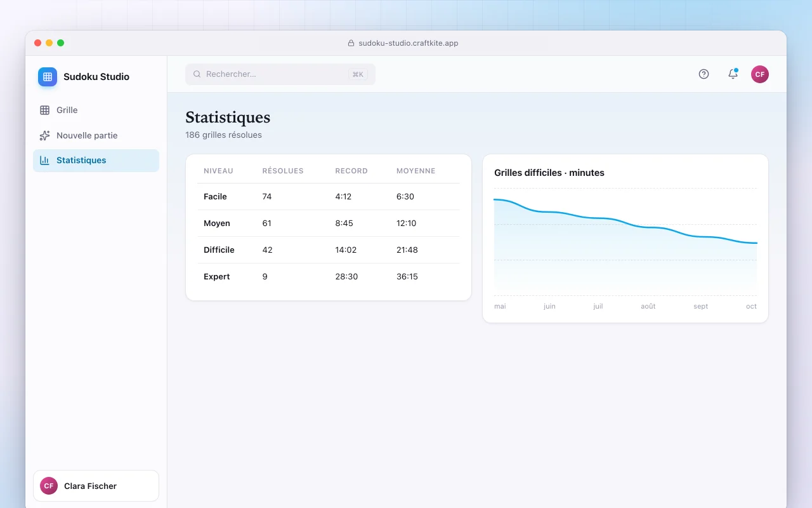The image size is (812, 508).
Task: Click the CF avatar in top bar
Action: pos(760,74)
